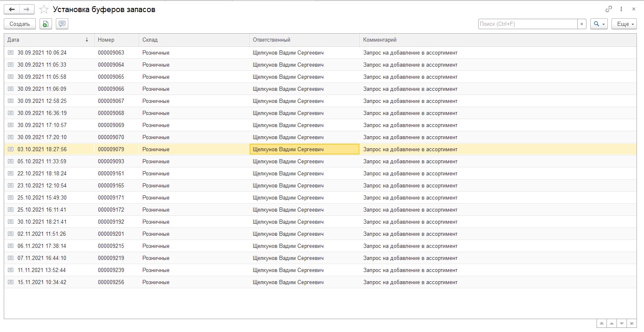Image resolution: width=644 pixels, height=332 pixels.
Task: Jump to the first record of the list
Action: [602, 323]
